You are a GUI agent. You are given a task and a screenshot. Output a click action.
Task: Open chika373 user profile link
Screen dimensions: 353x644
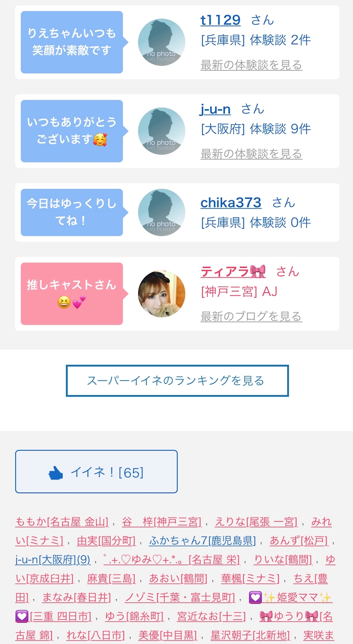tap(231, 203)
